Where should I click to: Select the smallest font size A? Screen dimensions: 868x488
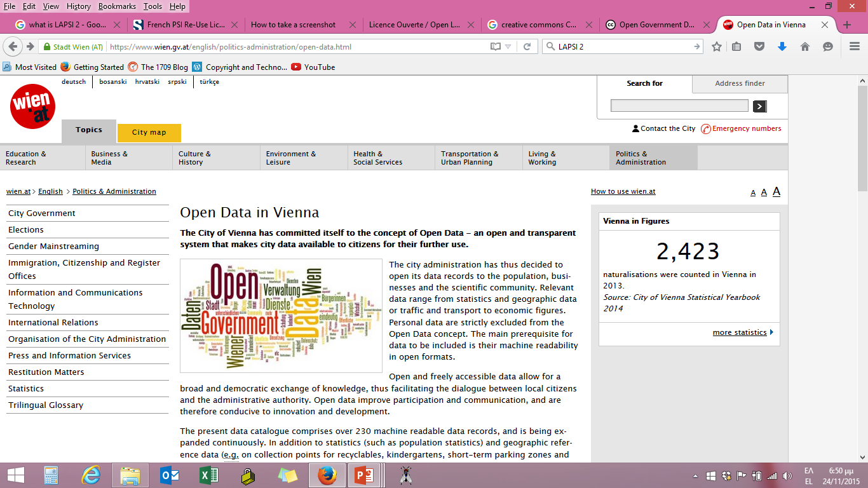(753, 193)
